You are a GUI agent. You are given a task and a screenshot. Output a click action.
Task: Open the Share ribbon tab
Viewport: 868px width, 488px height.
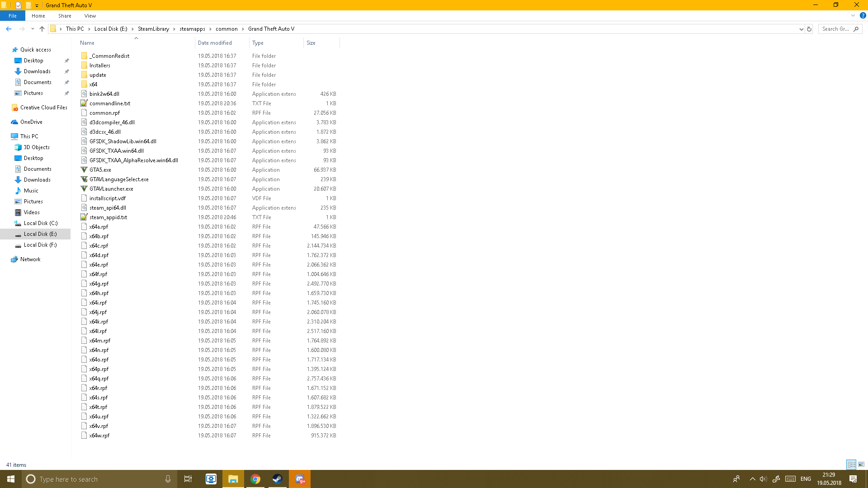click(x=65, y=16)
